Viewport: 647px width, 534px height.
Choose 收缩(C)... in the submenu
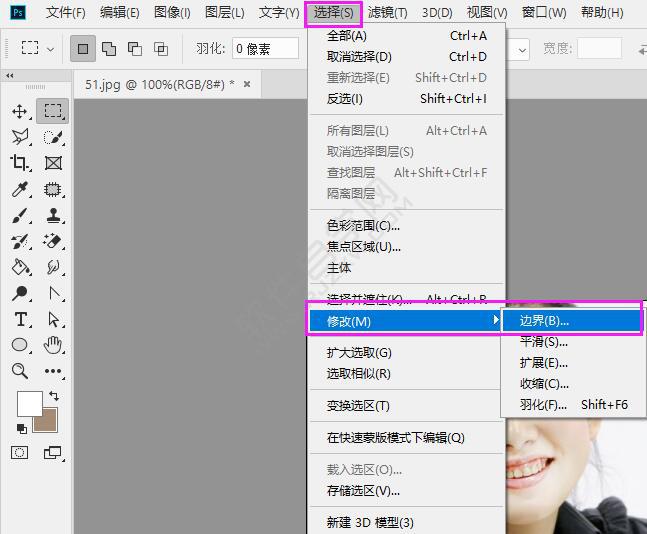click(574, 384)
